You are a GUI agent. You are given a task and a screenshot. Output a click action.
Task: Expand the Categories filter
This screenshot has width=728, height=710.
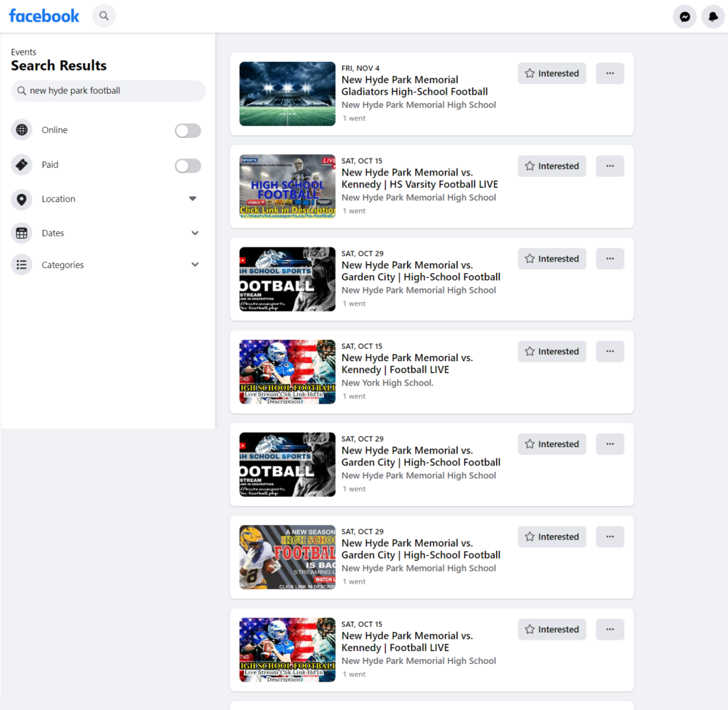tap(194, 264)
